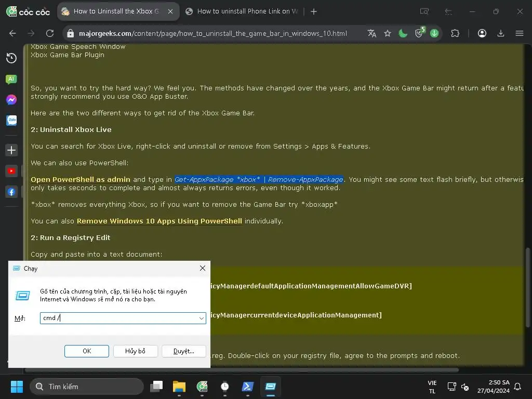Viewport: 532px width, 399px height.
Task: Open Task View from the taskbar
Action: [x=156, y=387]
